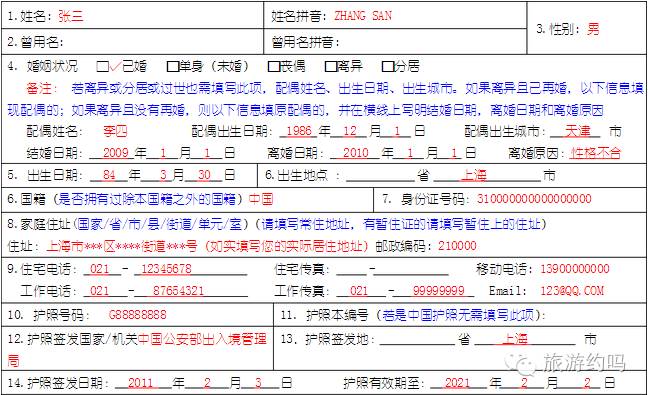
Task: Click the address line 上海市***区****街道***号
Action: (122, 246)
